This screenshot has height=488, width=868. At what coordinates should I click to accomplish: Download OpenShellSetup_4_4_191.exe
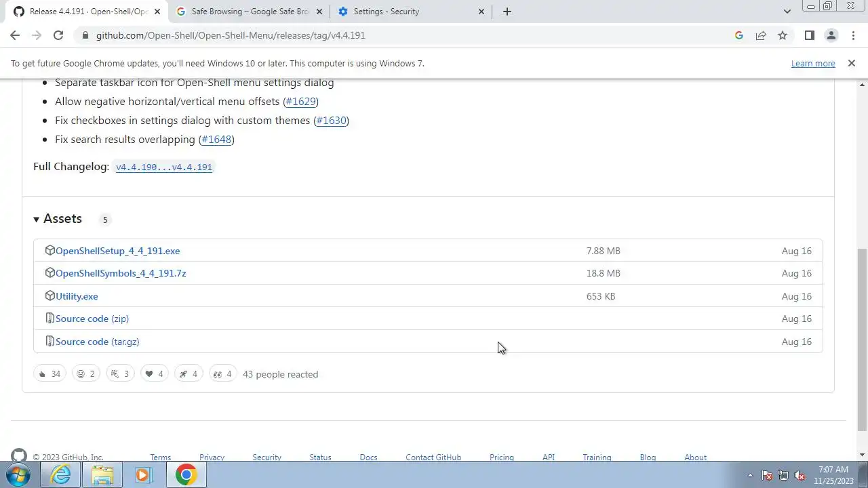coord(118,251)
